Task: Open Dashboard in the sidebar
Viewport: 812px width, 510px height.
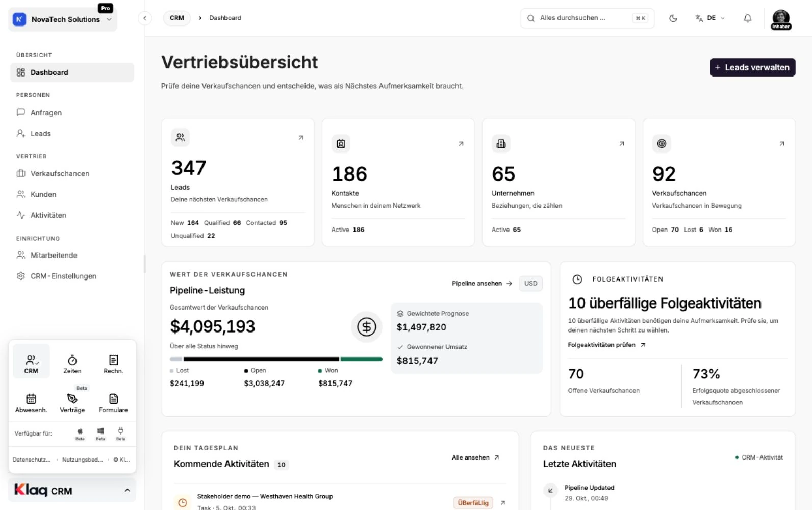Action: pos(72,72)
